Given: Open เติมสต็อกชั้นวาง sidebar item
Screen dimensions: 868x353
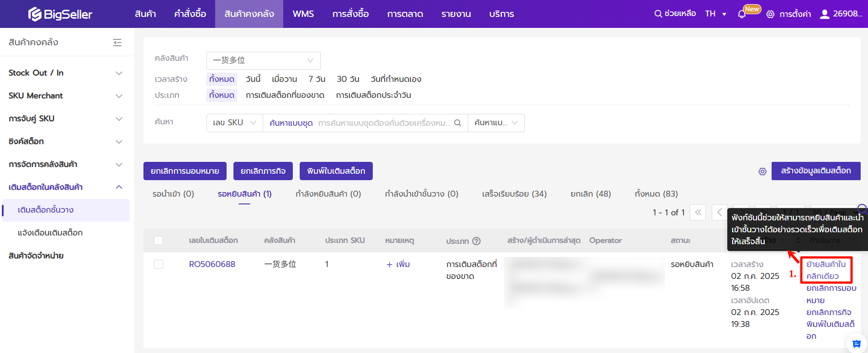Looking at the screenshot, I should pos(66,210).
